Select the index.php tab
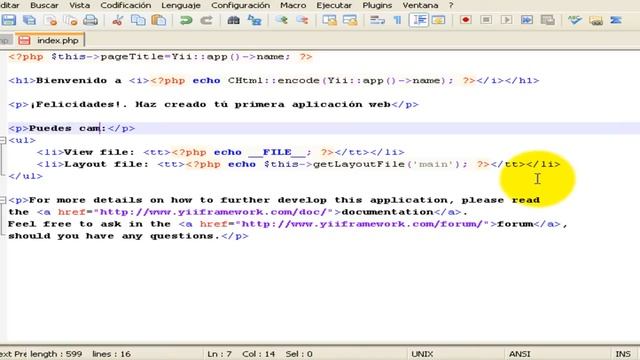 (51, 40)
